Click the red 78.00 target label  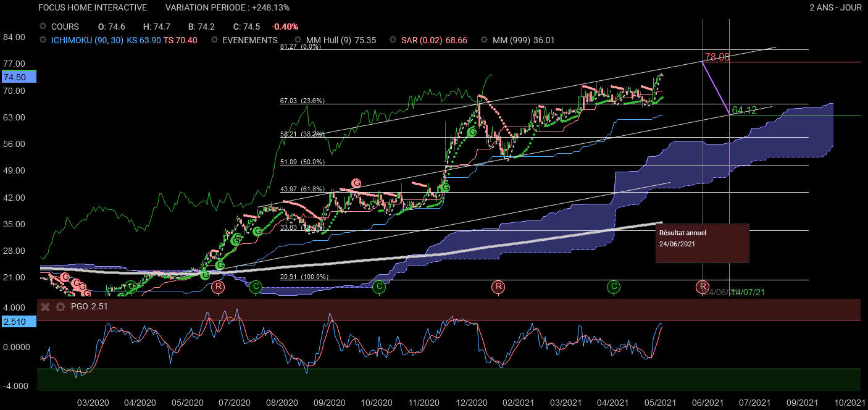click(x=717, y=57)
